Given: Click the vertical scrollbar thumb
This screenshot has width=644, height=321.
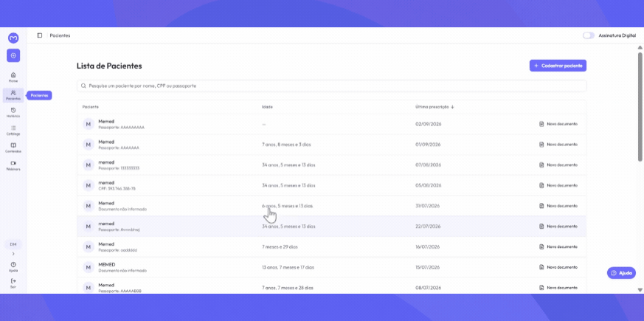Looking at the screenshot, I should click(640, 106).
